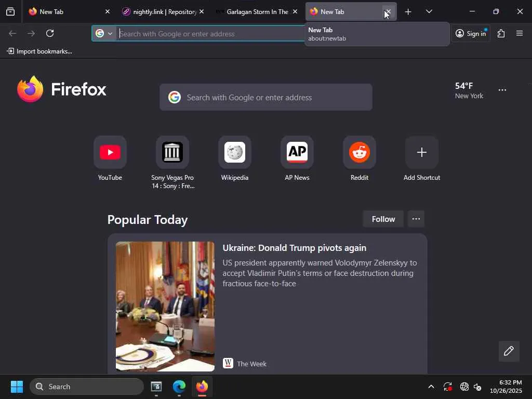
Task: Open the Windows Start menu
Action: [17, 387]
